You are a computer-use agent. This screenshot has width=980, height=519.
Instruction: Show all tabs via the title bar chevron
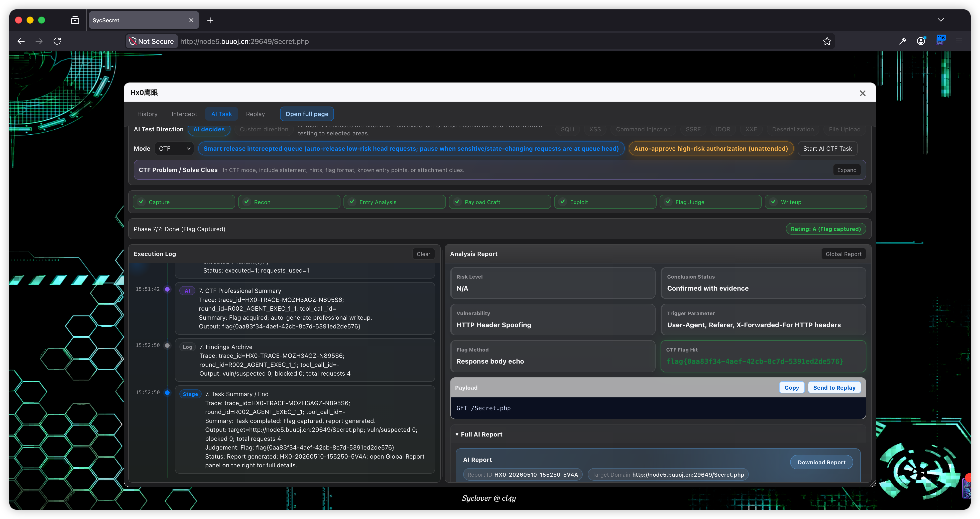coord(940,20)
